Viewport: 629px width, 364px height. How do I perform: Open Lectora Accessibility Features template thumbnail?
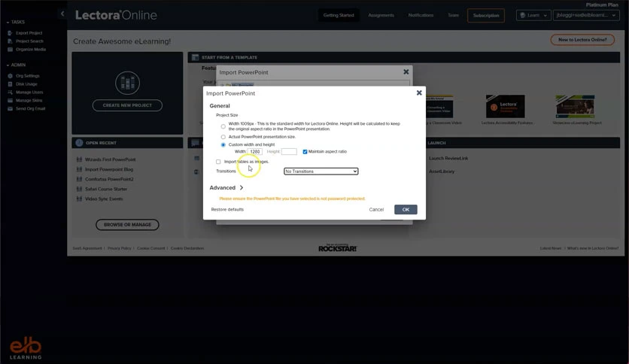pos(506,106)
